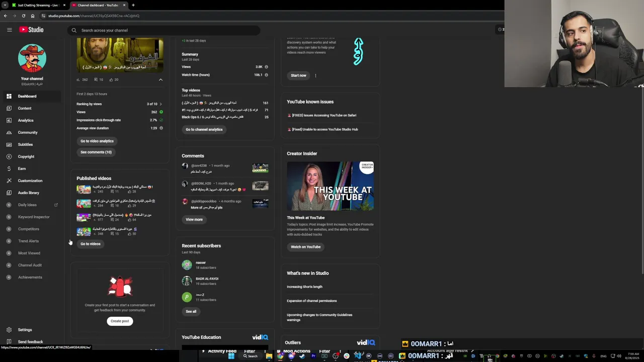Screen dimensions: 644x362
Task: Click the Earn dollar icon
Action: [x=9, y=168]
